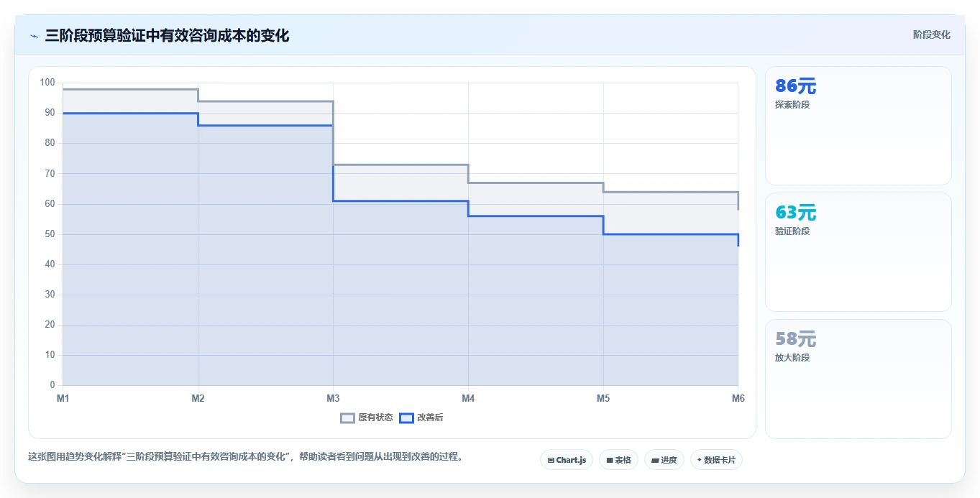
Task: Click the lightning icon beside the title
Action: [x=34, y=36]
